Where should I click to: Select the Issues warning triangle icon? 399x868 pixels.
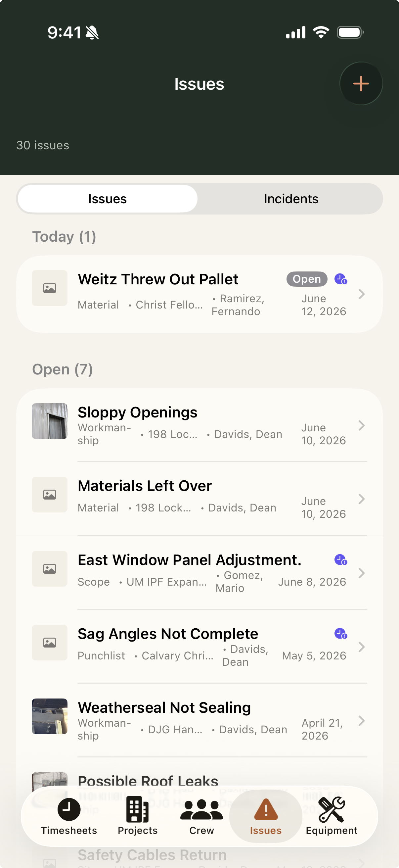[266, 809]
